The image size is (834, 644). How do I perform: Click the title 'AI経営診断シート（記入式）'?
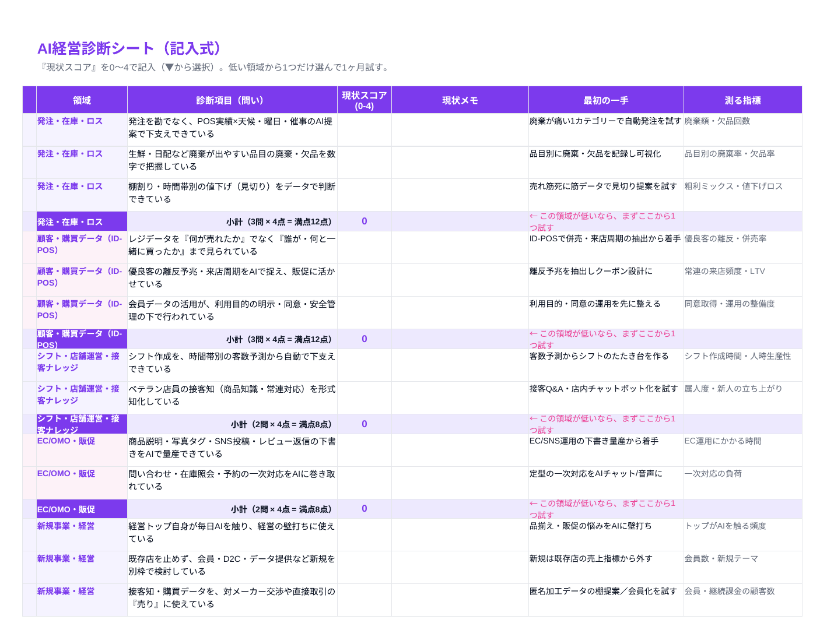pos(130,48)
